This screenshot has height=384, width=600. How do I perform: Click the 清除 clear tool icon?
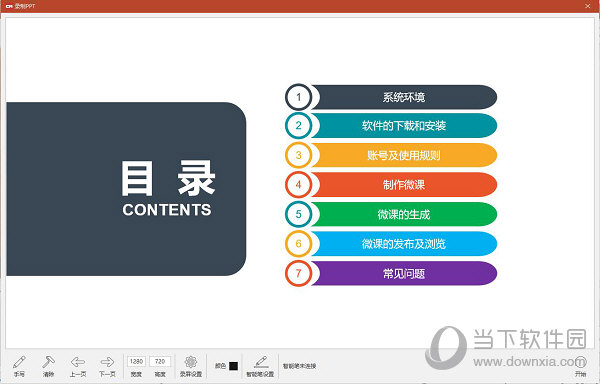click(x=49, y=366)
